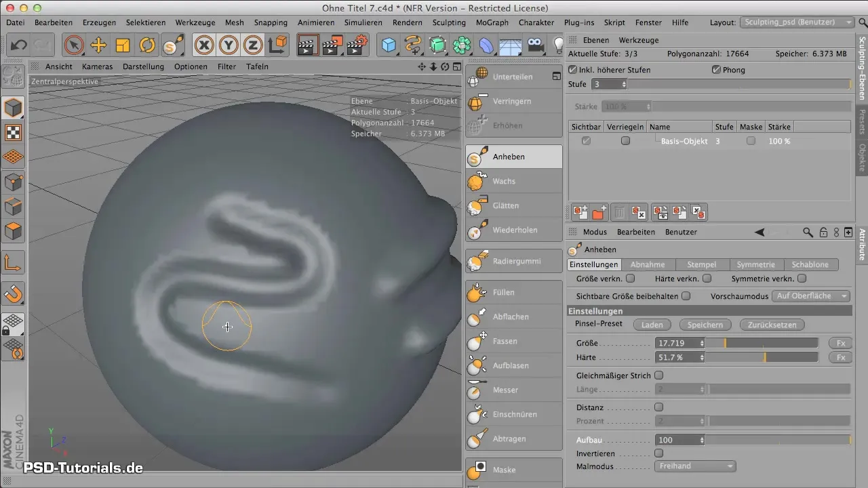The height and width of the screenshot is (488, 868).
Task: Pick the Wiederholen brush
Action: click(513, 230)
